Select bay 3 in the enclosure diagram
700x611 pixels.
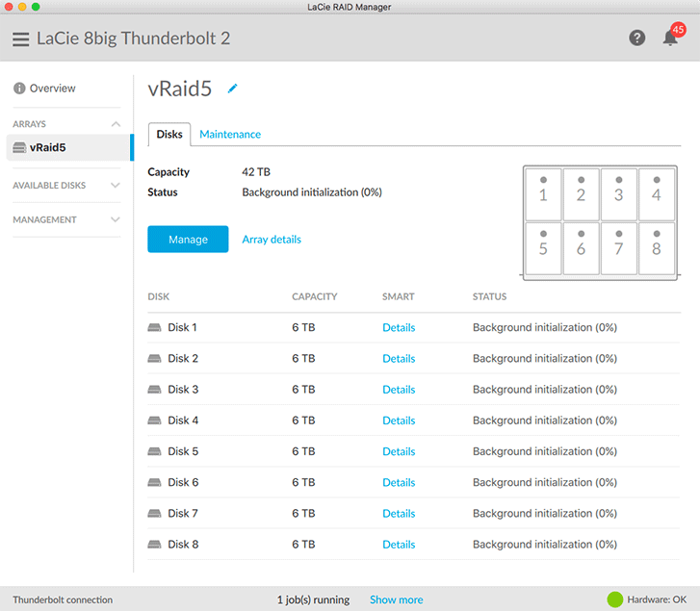pyautogui.click(x=619, y=194)
